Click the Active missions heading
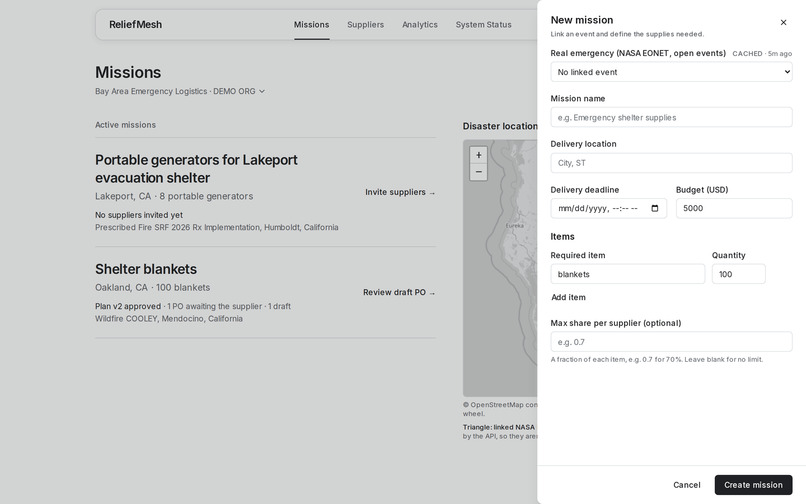806x504 pixels. pyautogui.click(x=125, y=125)
